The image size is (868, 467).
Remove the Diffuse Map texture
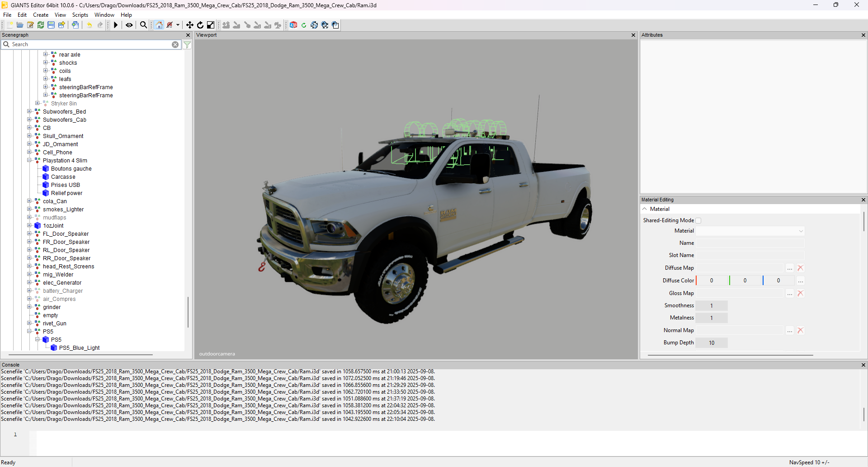tap(801, 268)
